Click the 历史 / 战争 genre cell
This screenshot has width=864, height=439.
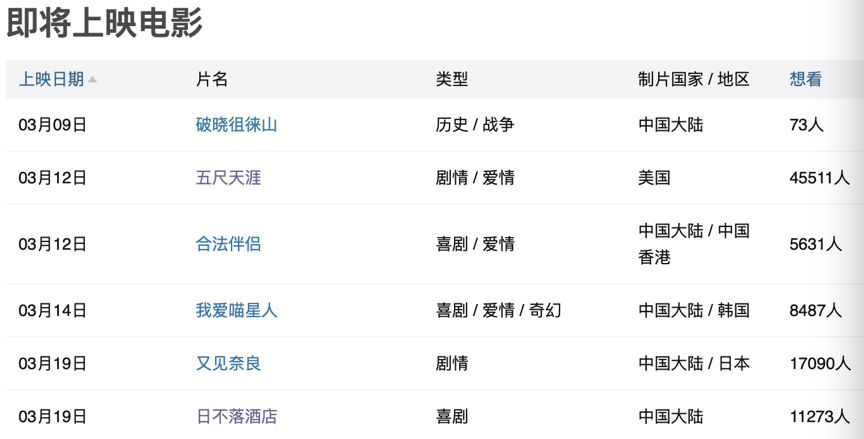coord(475,125)
